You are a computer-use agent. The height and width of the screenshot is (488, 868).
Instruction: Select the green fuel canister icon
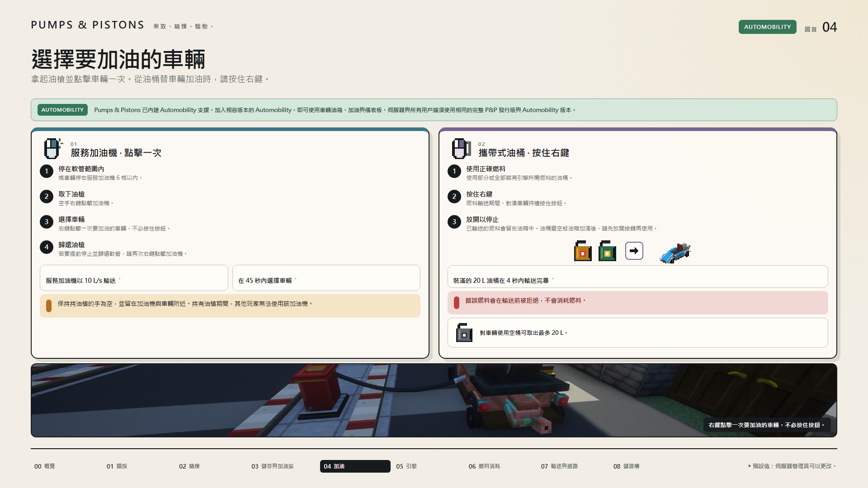pos(607,251)
